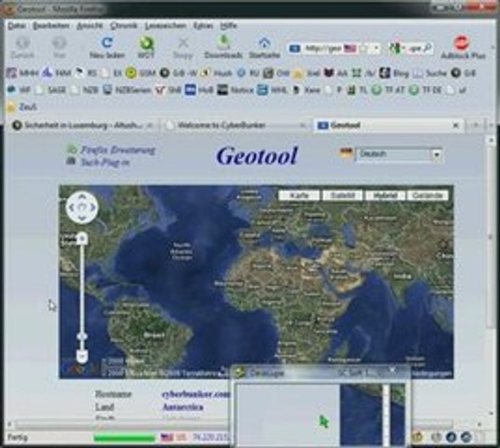
Task: Open the NZBSerien bookmark
Action: click(127, 90)
